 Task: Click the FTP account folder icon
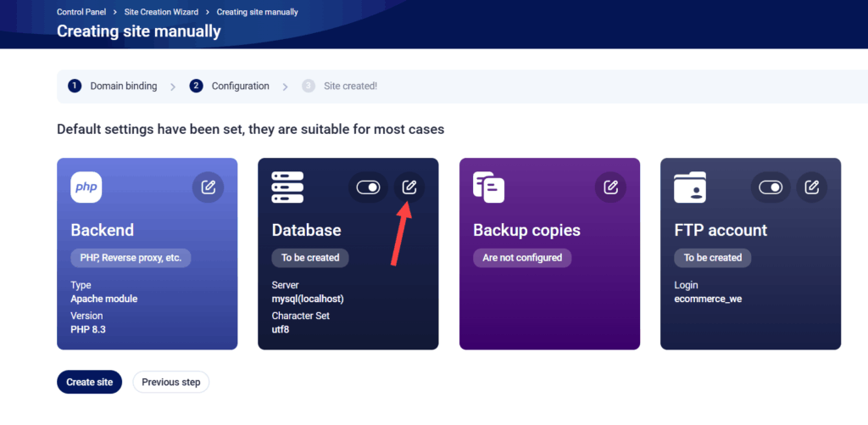point(689,187)
